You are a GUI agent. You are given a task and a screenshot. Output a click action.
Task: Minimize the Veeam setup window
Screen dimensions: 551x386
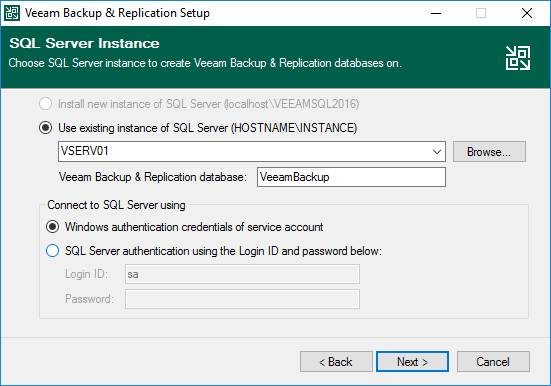pyautogui.click(x=436, y=13)
